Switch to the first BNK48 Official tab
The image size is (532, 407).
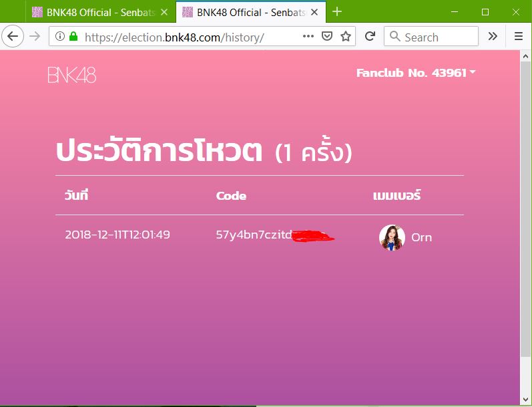[101, 12]
